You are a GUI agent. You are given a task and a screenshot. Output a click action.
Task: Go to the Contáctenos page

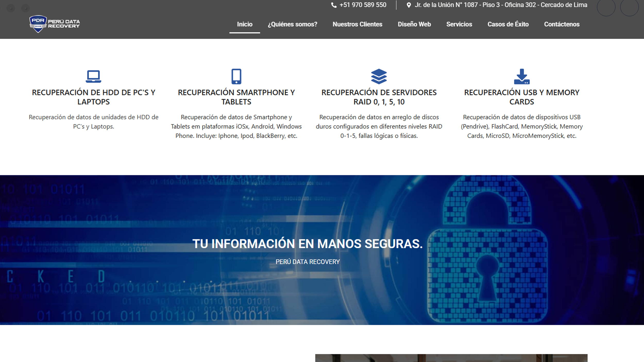tap(561, 24)
